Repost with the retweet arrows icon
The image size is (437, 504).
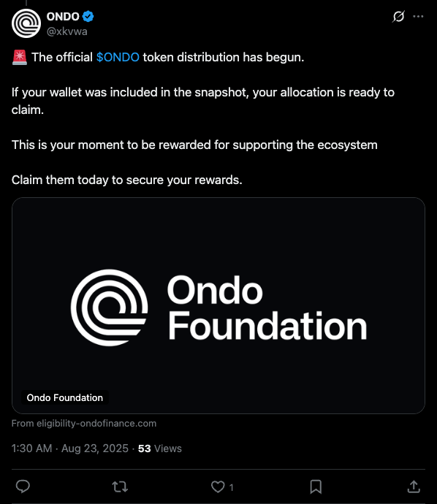120,486
